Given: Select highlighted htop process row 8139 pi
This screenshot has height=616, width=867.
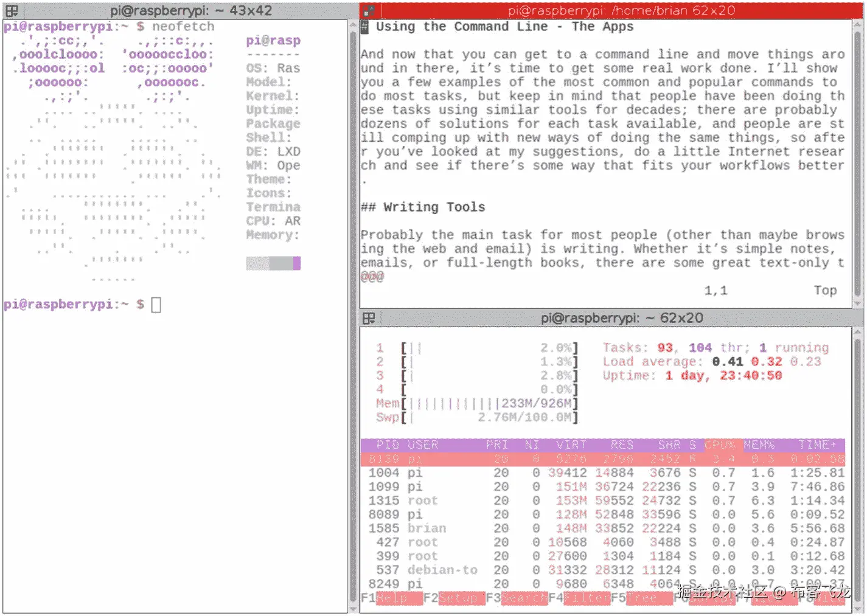Looking at the screenshot, I should point(603,459).
